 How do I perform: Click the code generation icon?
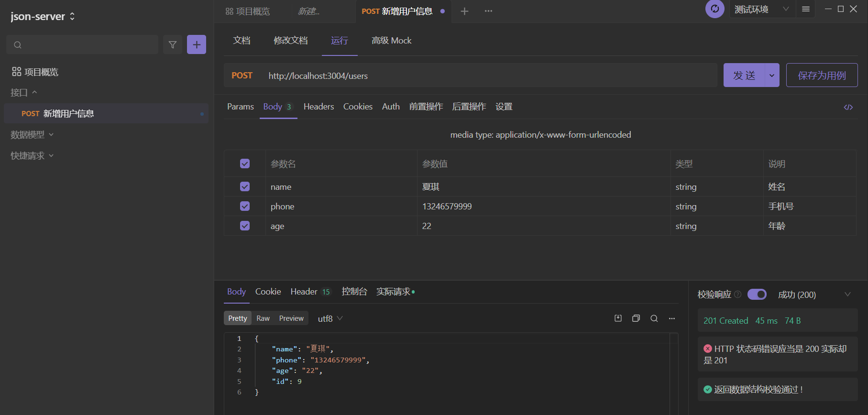pyautogui.click(x=848, y=107)
